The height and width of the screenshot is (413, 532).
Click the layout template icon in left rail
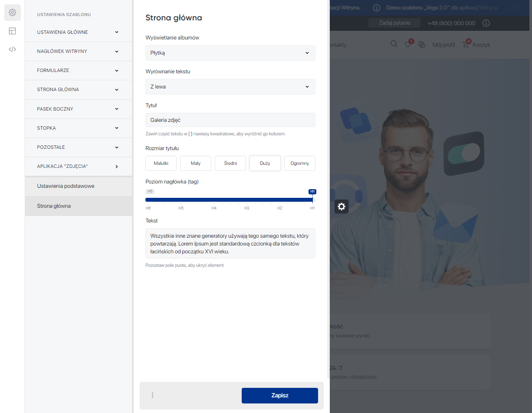pos(13,31)
